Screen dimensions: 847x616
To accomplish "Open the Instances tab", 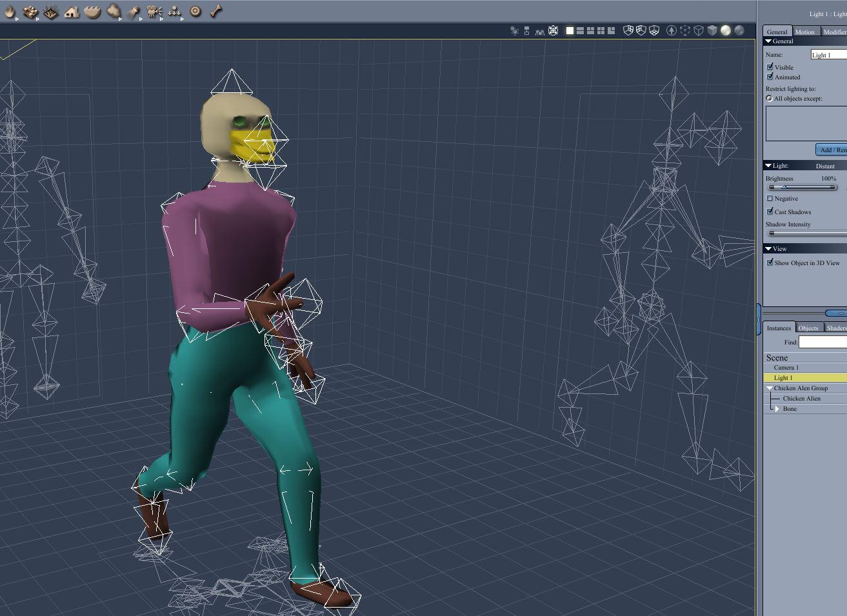I will pos(779,328).
